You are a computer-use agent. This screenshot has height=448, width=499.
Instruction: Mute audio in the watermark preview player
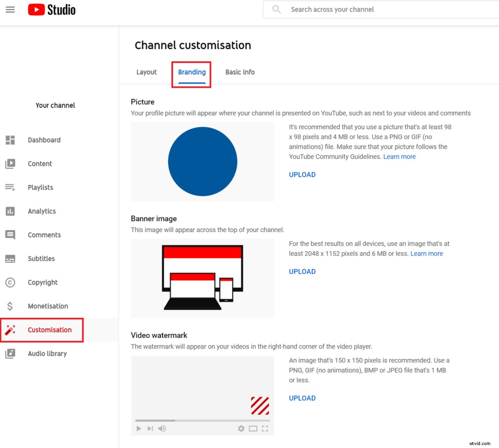(162, 429)
